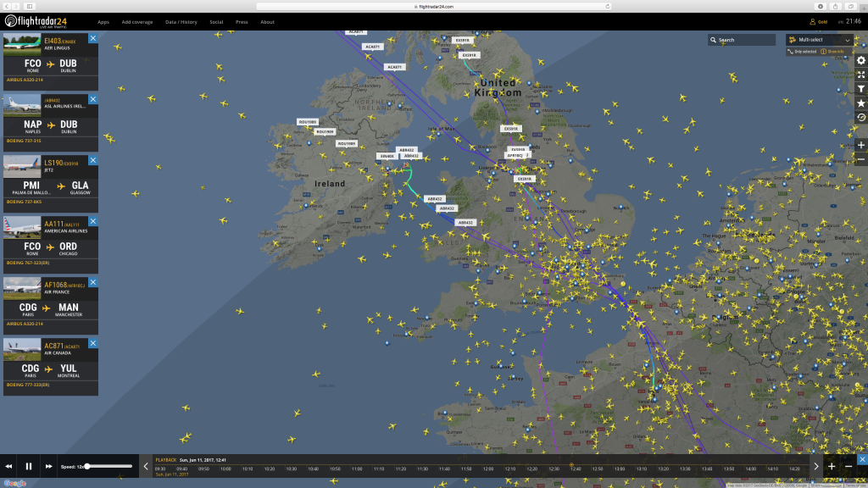This screenshot has height=488, width=868.
Task: Rewind the playback
Action: tap(8, 467)
